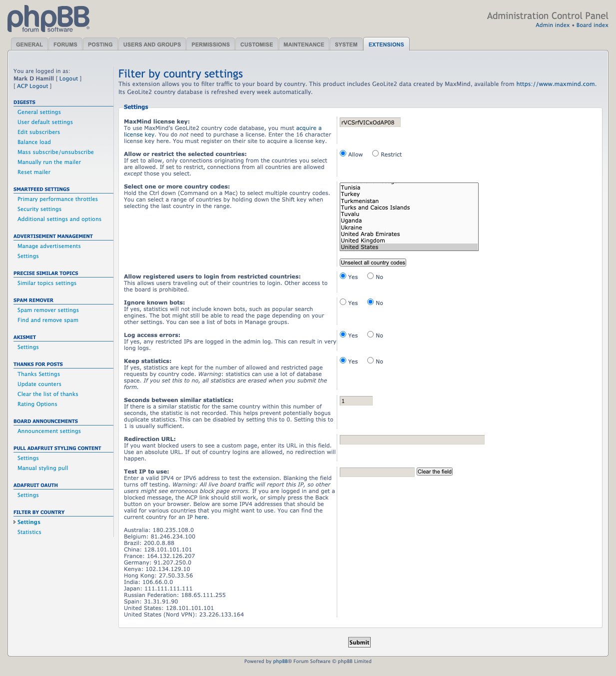Open Mass subscribe/unsubscribe

click(55, 152)
